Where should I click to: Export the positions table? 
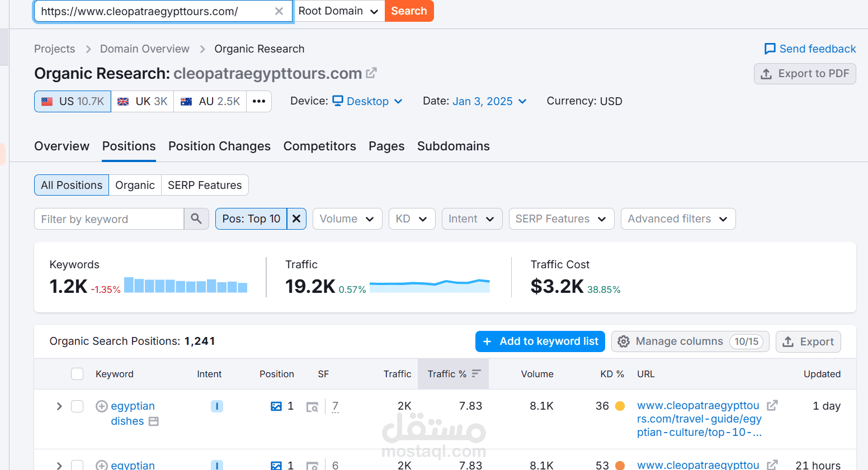808,341
